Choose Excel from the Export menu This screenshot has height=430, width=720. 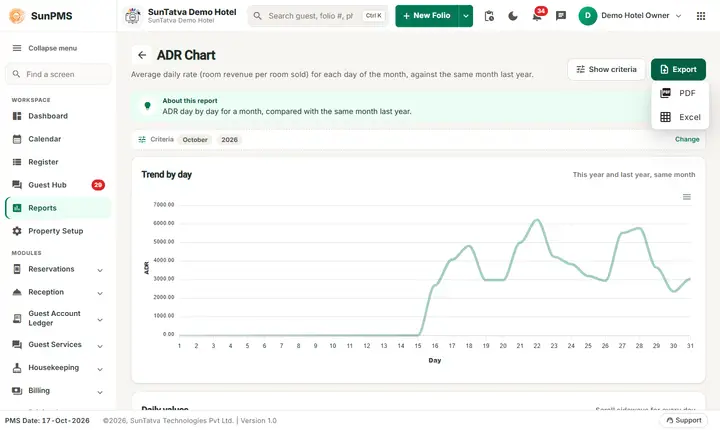680,117
